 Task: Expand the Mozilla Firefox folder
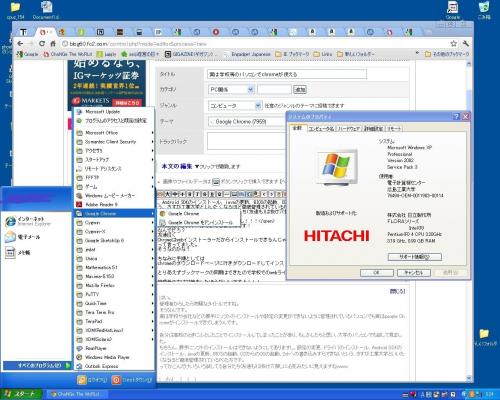point(115,285)
